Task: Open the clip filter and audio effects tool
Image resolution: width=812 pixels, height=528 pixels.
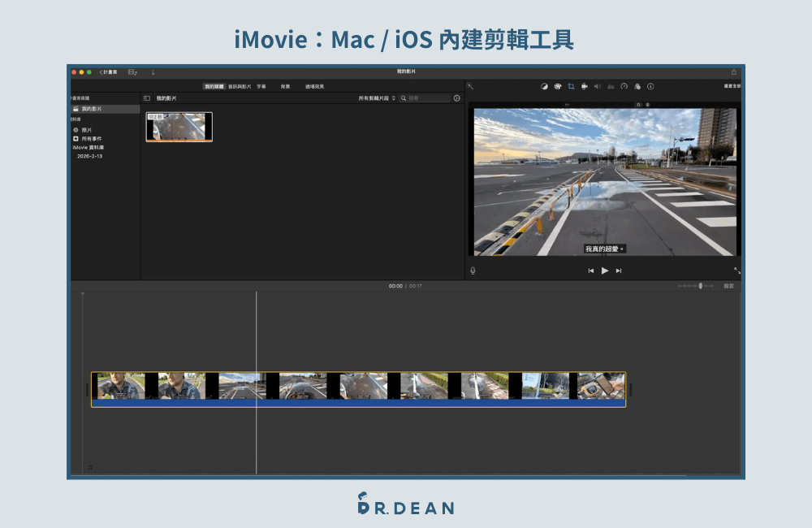Action: click(637, 87)
